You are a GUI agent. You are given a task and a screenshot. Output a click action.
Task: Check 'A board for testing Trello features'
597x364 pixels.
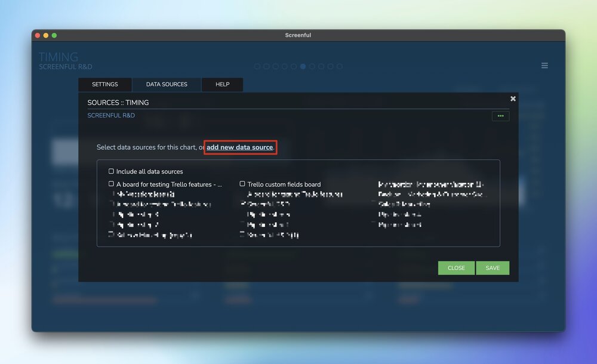[x=111, y=184]
